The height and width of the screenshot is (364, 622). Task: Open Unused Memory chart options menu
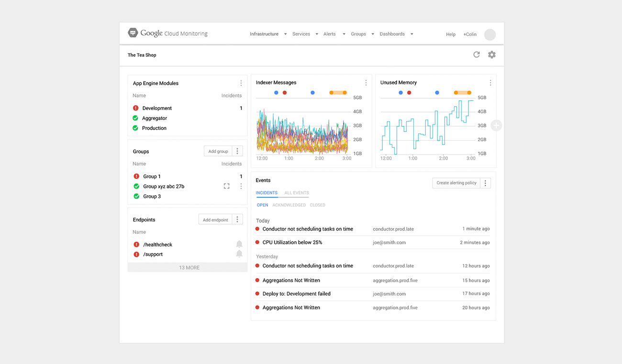490,83
